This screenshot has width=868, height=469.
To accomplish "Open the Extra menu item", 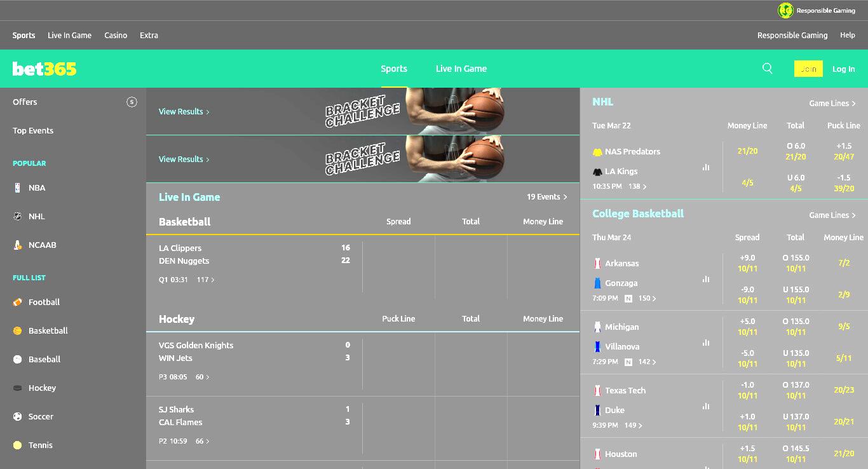I will 149,36.
